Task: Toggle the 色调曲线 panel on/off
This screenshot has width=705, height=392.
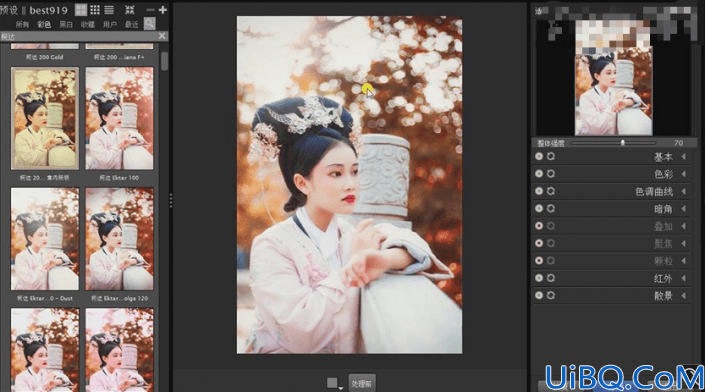Action: click(539, 191)
